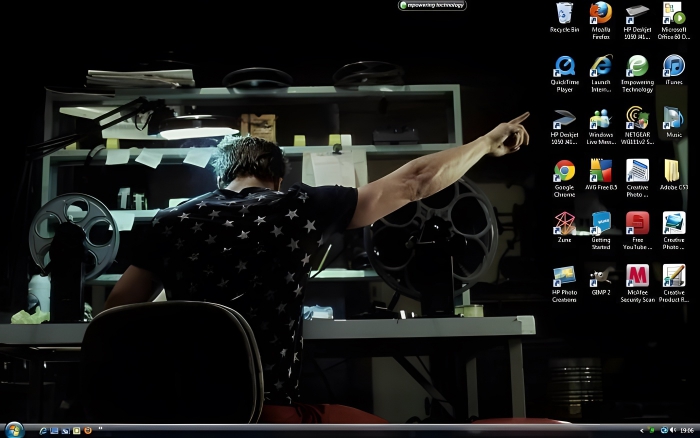Select the Music desktop shortcut
This screenshot has height=438, width=700.
point(673,118)
